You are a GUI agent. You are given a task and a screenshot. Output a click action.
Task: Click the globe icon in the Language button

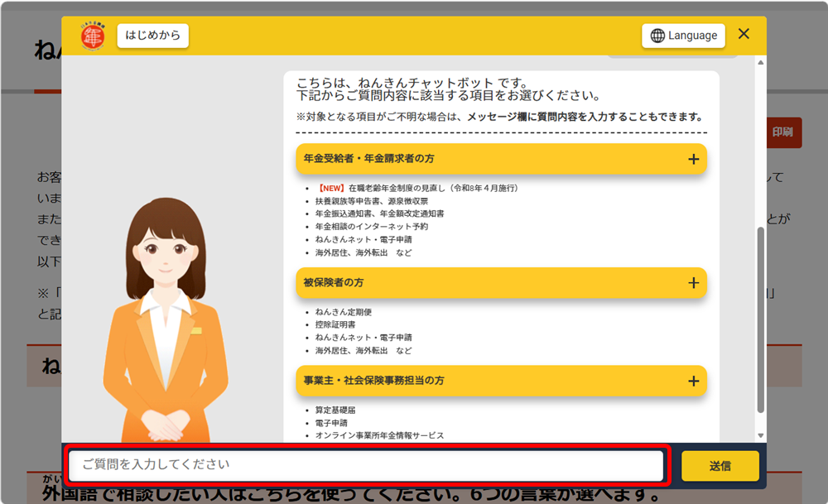pos(657,36)
